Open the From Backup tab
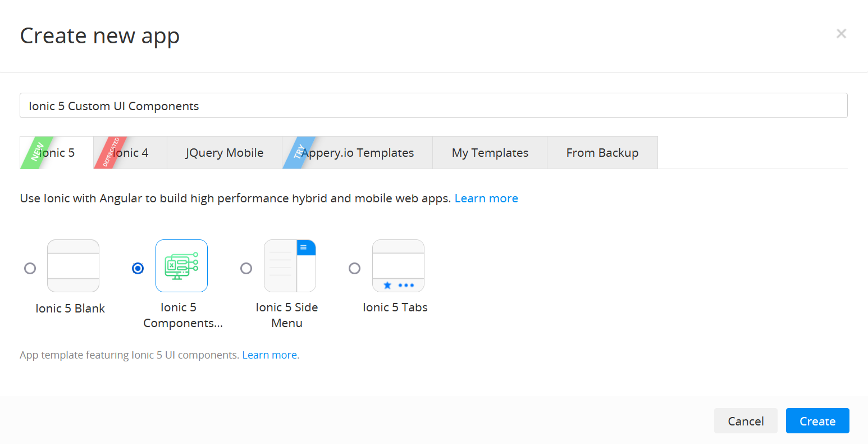The height and width of the screenshot is (444, 868). click(x=602, y=153)
